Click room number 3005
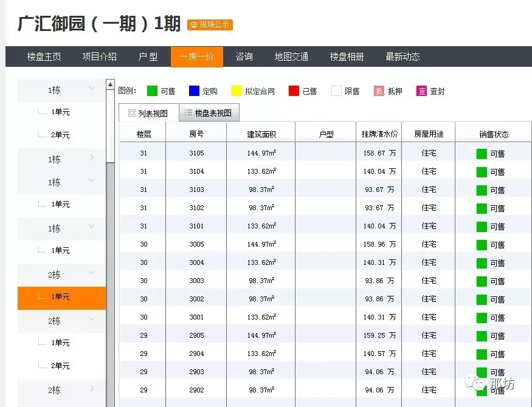The width and height of the screenshot is (532, 407). point(196,244)
